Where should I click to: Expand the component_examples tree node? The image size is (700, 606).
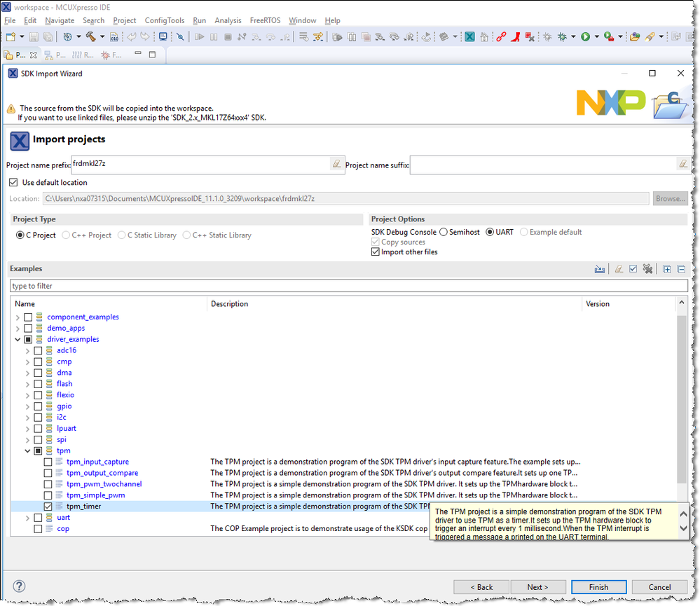[x=18, y=317]
